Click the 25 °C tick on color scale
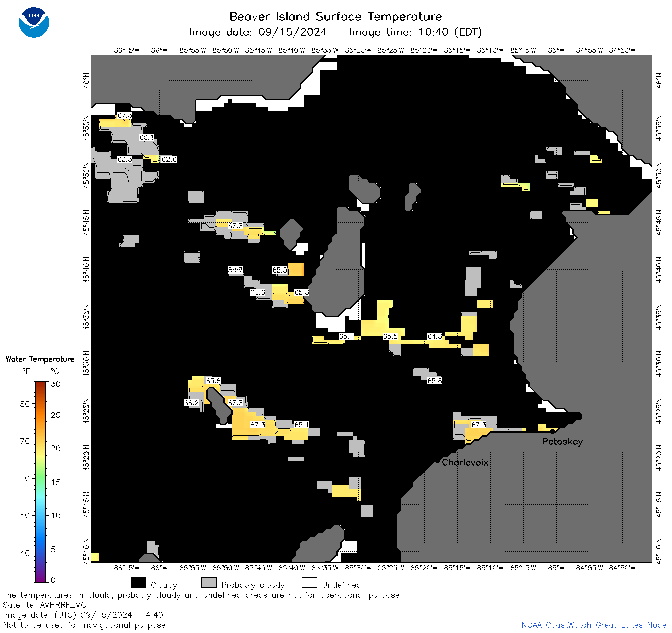 point(56,415)
